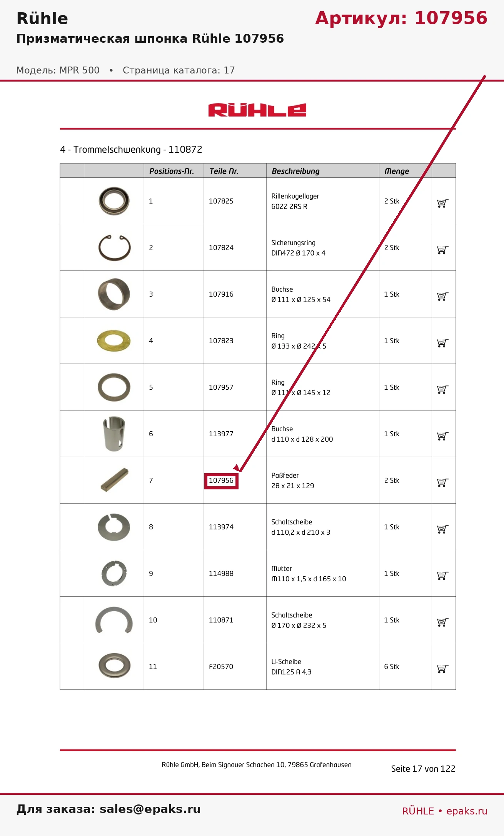Click cart icon for Buchse 107916
Viewport: 504px width, 836px height.
(443, 297)
